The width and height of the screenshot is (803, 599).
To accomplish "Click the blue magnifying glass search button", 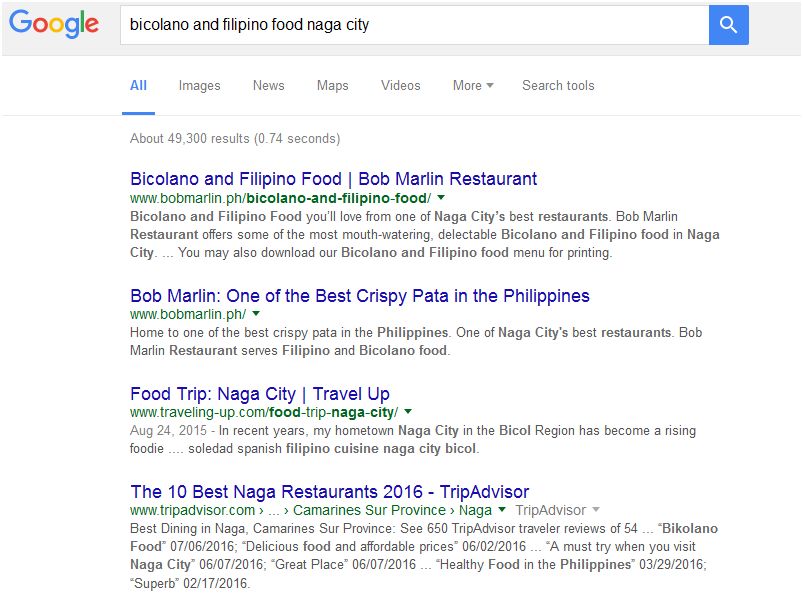I will (728, 25).
